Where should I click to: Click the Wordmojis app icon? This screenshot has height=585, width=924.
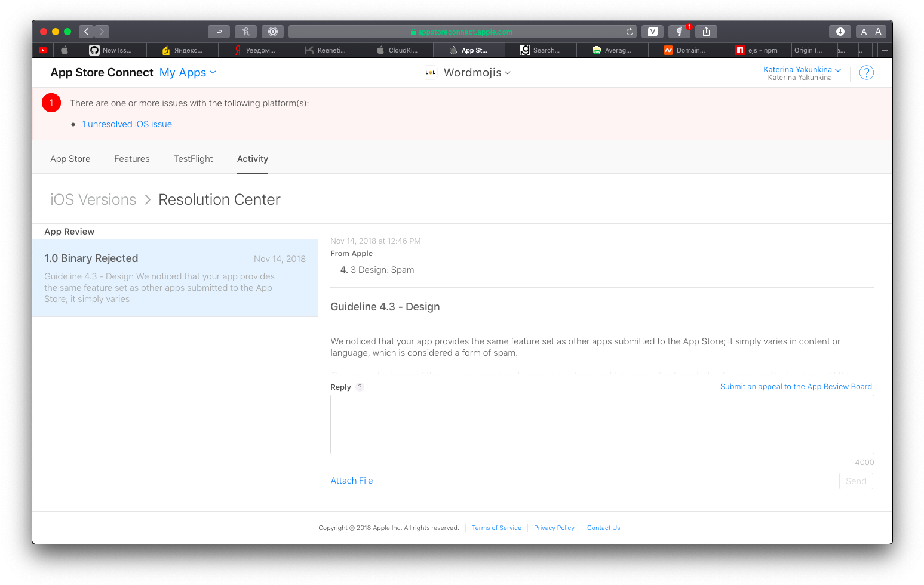click(430, 72)
